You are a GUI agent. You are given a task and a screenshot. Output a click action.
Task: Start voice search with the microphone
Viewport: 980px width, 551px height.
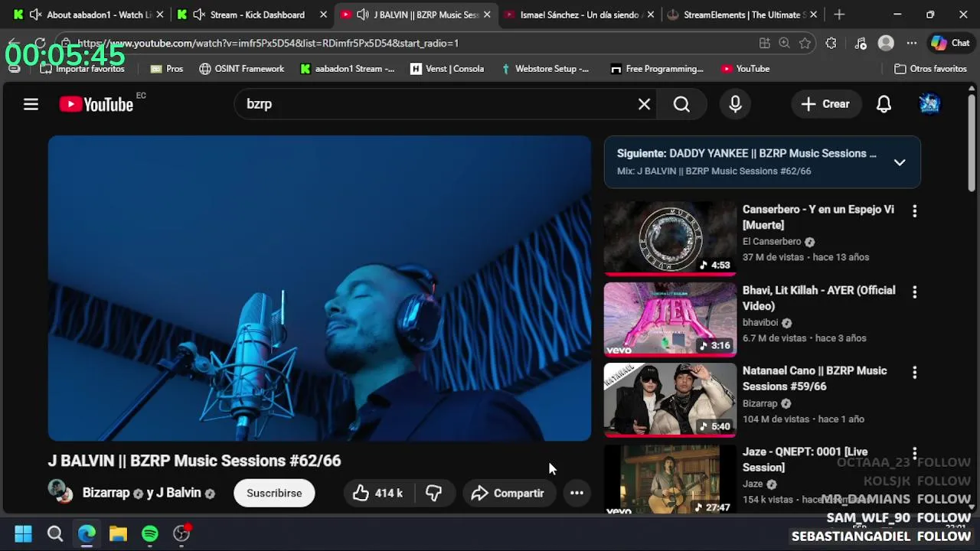(735, 104)
